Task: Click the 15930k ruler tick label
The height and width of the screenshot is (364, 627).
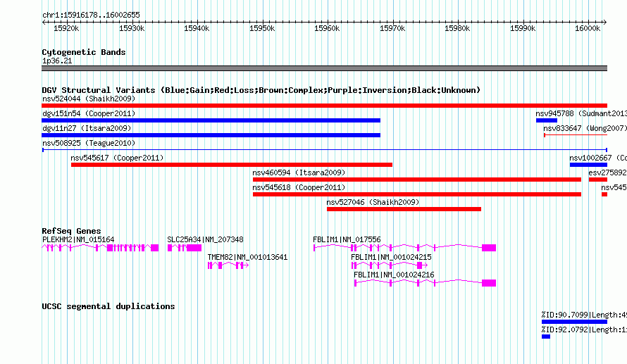Action: 132,28
